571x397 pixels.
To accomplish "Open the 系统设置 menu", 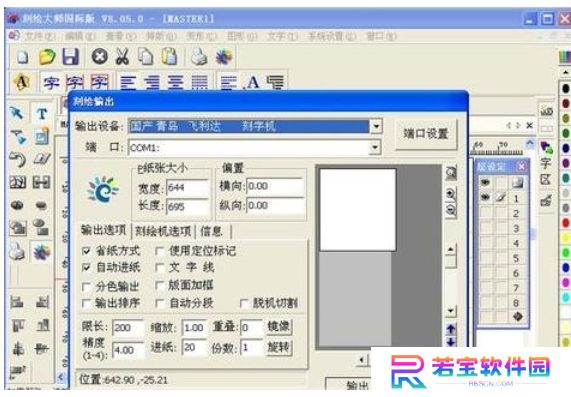I will 332,36.
